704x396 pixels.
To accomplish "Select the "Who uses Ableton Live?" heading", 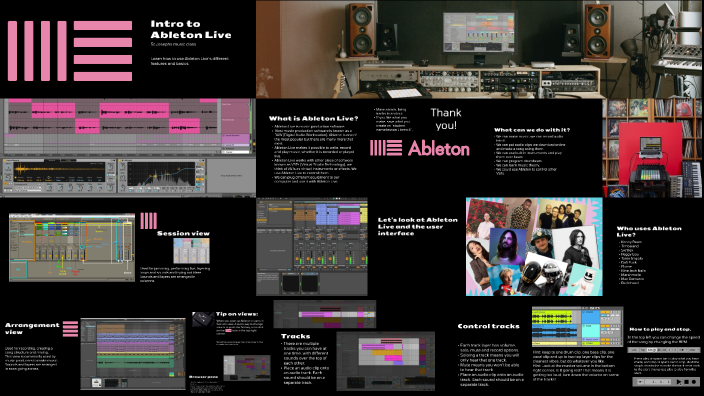I will coord(649,231).
